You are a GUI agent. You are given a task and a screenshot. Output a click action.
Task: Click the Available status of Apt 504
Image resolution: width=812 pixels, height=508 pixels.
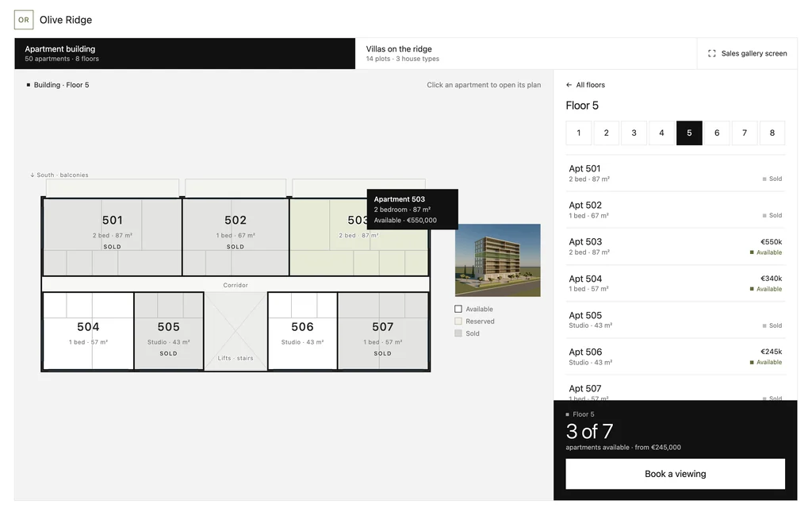(766, 289)
